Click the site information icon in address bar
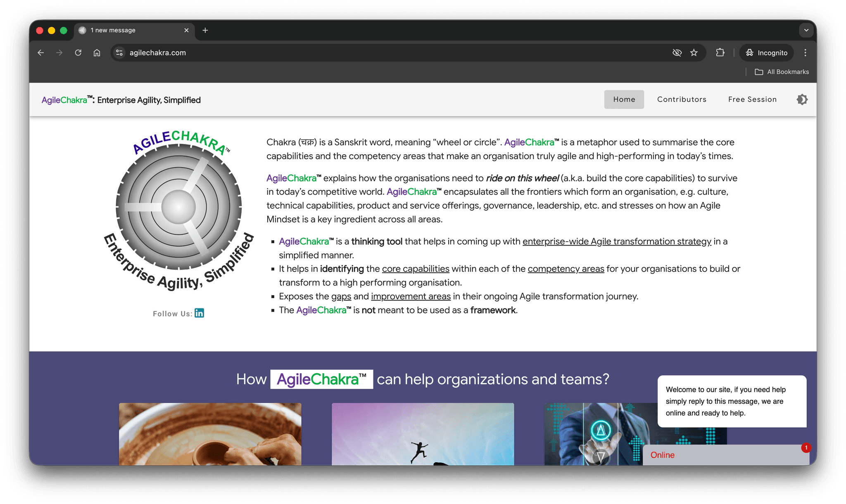The width and height of the screenshot is (846, 504). pos(119,53)
